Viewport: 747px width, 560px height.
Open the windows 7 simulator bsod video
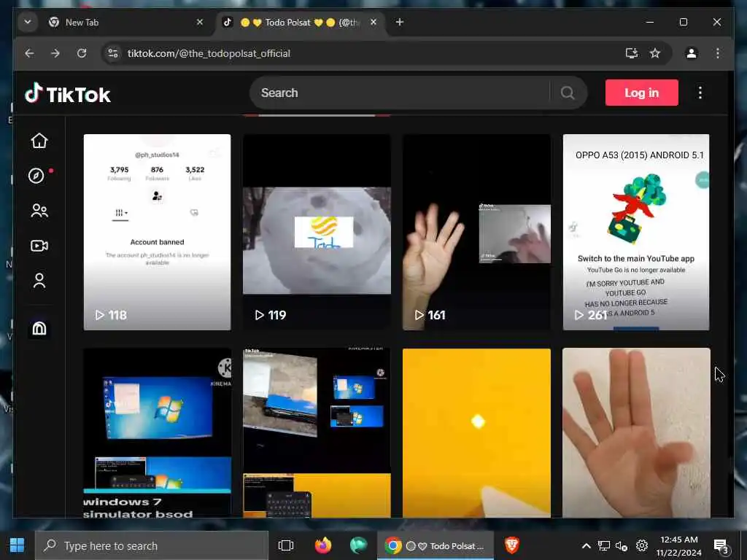point(158,432)
